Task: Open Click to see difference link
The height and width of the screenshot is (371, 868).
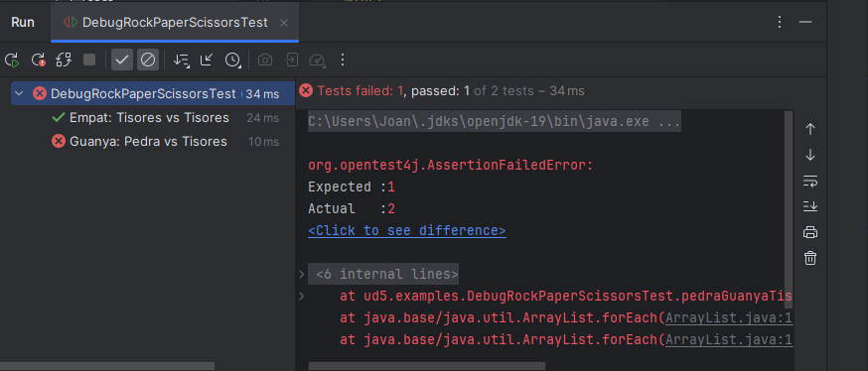Action: [x=407, y=230]
